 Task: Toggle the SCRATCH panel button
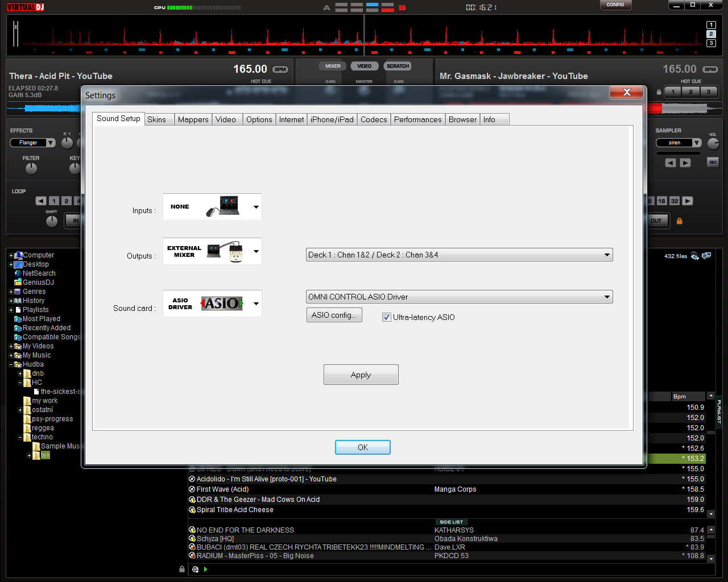click(x=398, y=66)
